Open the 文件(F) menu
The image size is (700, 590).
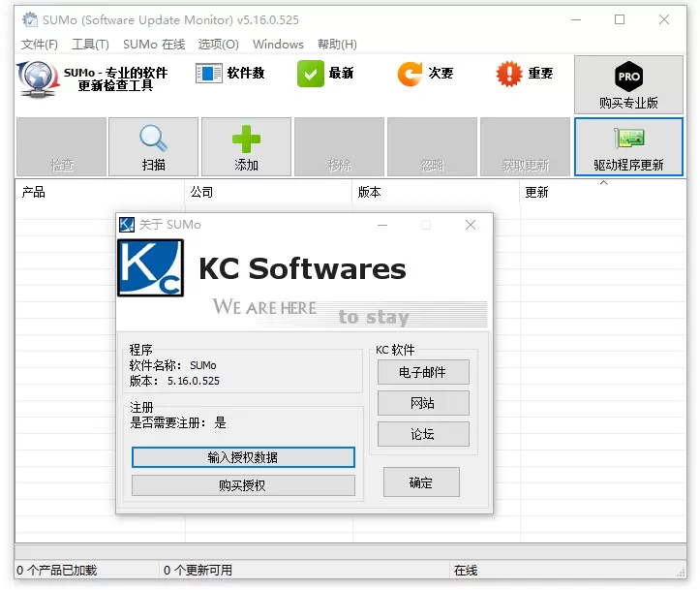click(40, 45)
